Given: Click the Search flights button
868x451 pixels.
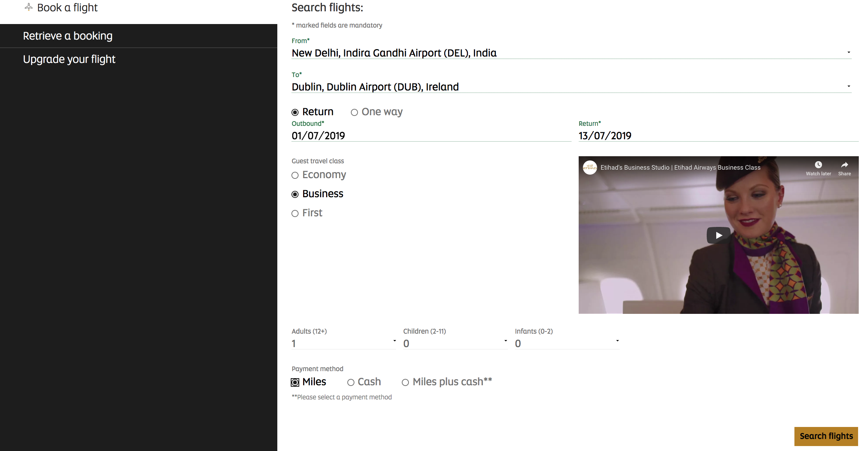Looking at the screenshot, I should pyautogui.click(x=826, y=436).
